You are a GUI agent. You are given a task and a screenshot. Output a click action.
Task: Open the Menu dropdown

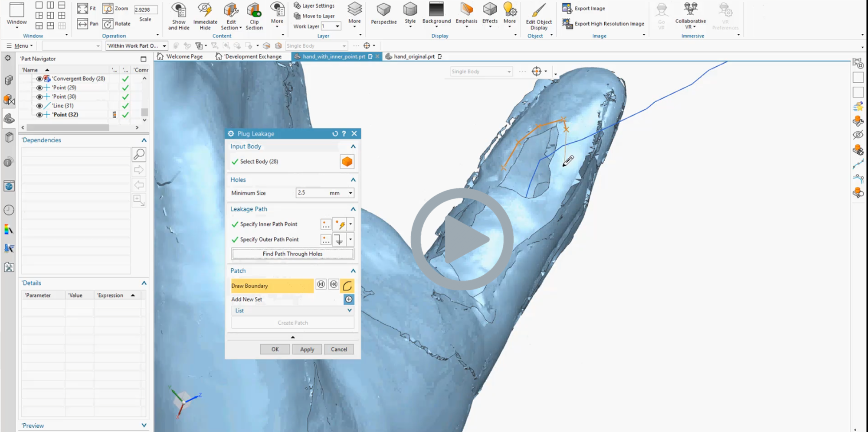click(x=20, y=45)
